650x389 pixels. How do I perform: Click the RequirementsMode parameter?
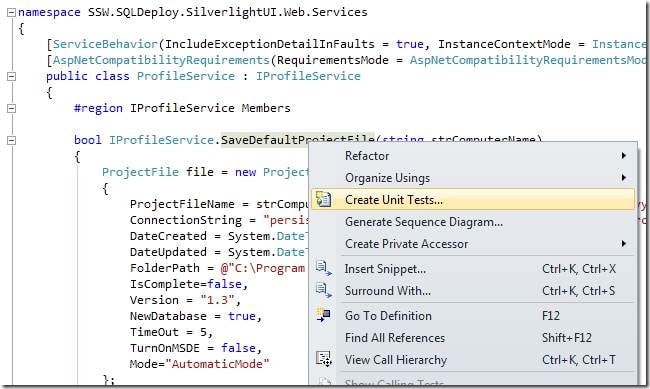(x=333, y=60)
